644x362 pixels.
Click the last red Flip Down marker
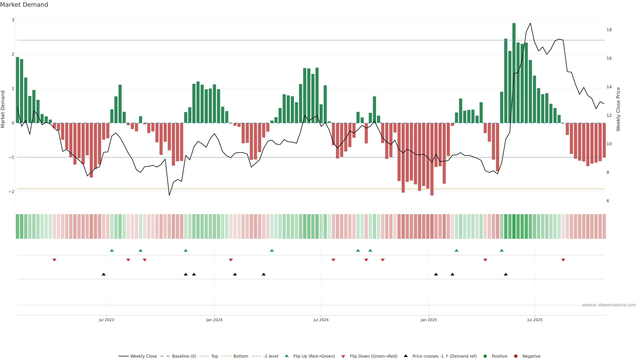point(563,260)
